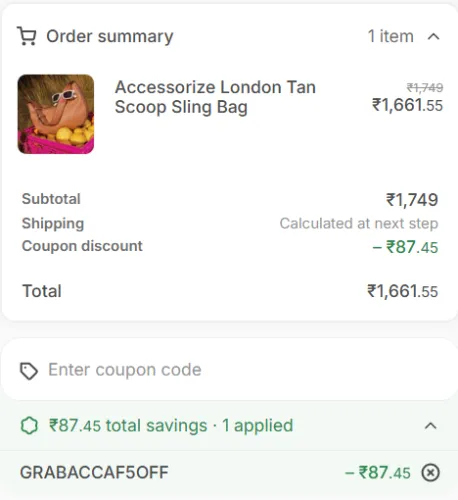Remove the GRABACCAF5OFF coupon
458x500 pixels.
431,473
